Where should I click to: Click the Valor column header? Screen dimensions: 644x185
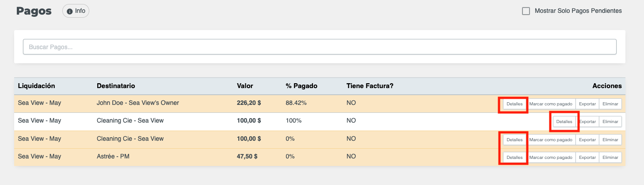245,86
